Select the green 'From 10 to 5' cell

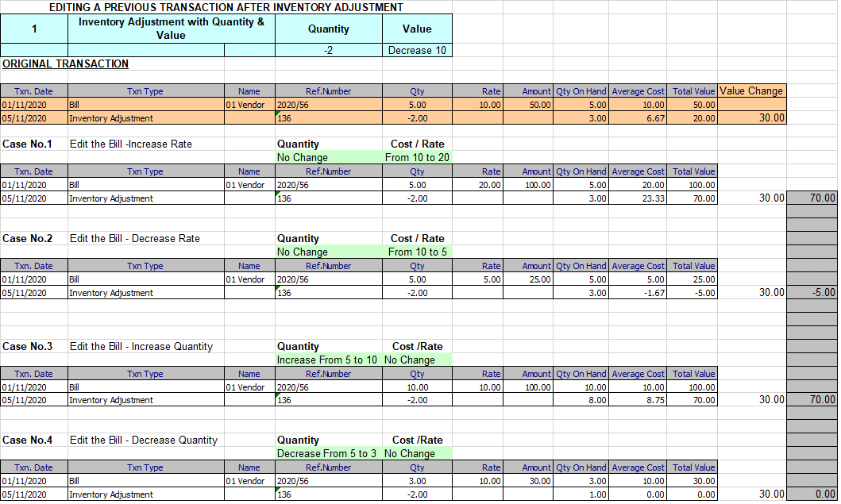click(x=417, y=252)
